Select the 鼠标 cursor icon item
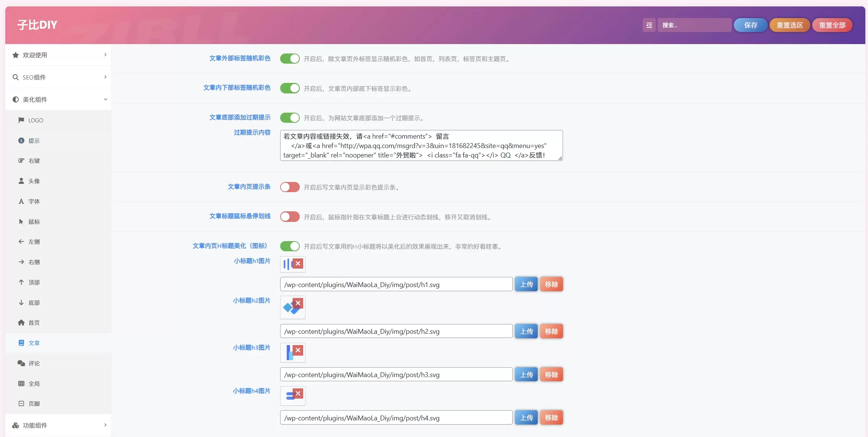 pos(58,222)
